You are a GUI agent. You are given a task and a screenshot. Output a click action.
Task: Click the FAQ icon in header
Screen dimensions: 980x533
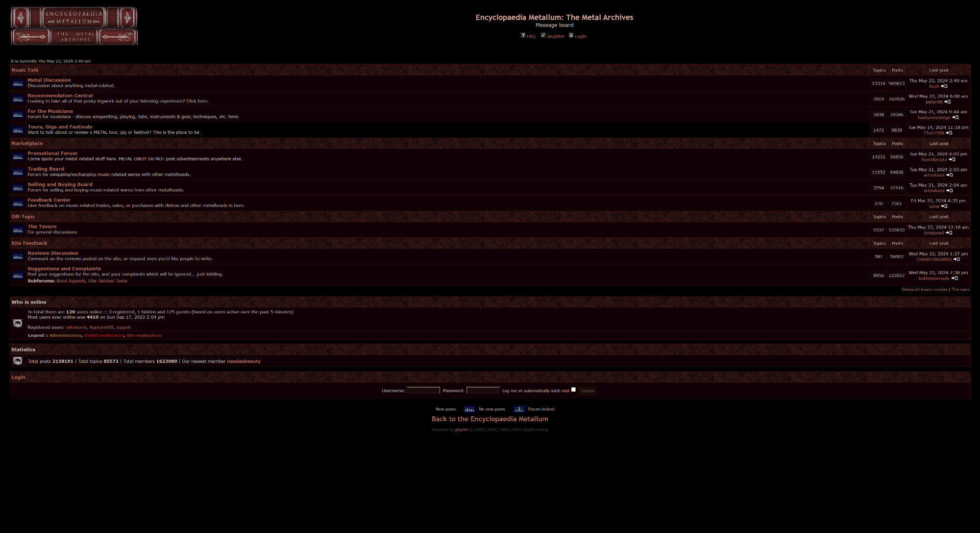[x=523, y=35]
